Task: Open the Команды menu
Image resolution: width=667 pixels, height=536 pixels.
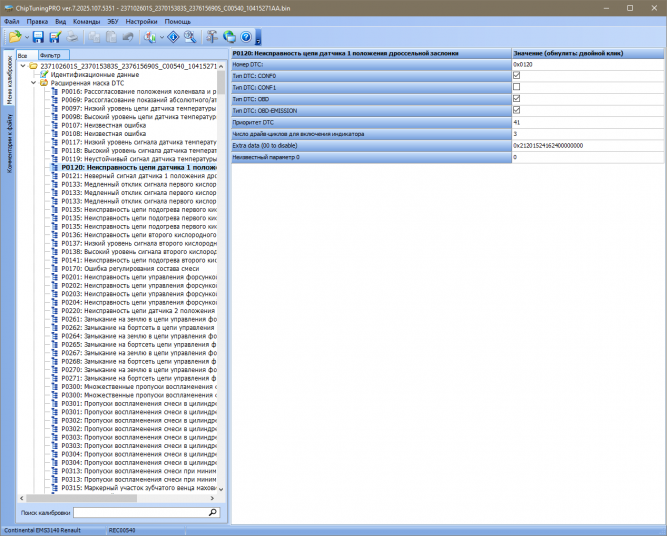Action: pos(86,21)
